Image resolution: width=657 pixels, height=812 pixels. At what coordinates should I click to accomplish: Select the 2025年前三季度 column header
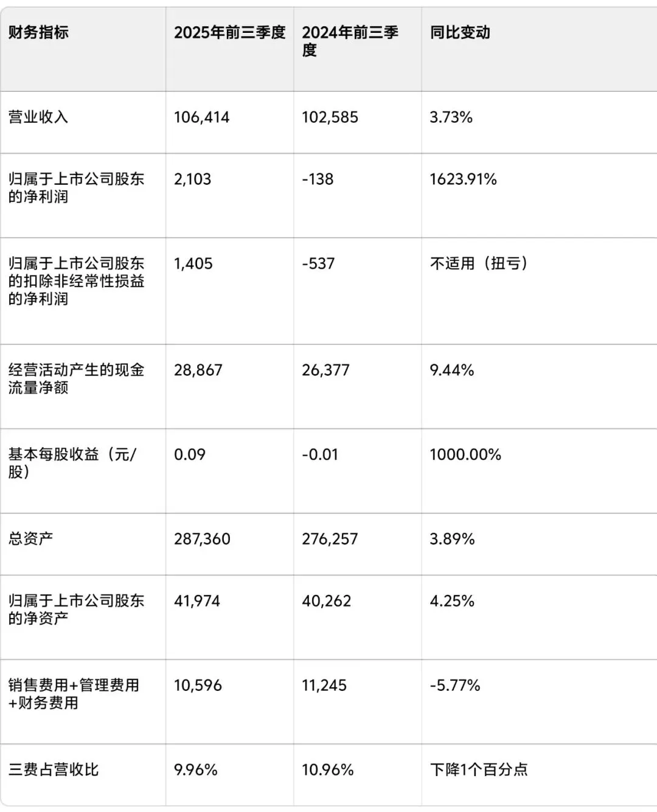point(229,32)
